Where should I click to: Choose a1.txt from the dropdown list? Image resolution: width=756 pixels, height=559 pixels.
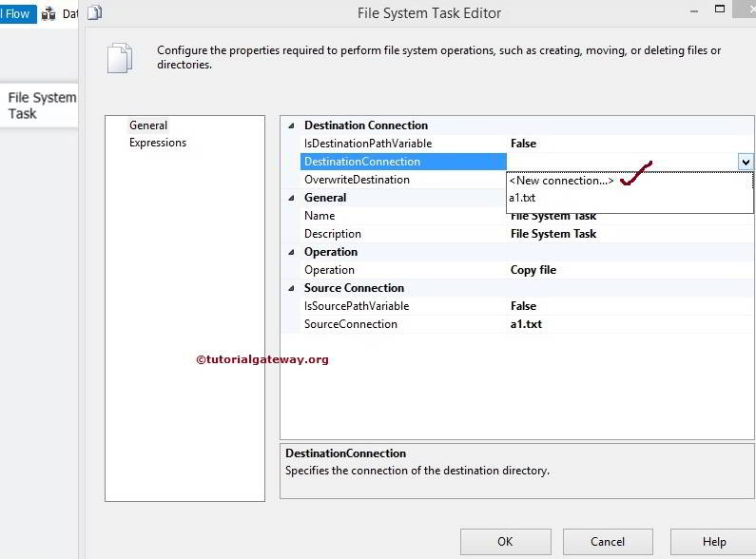click(522, 198)
